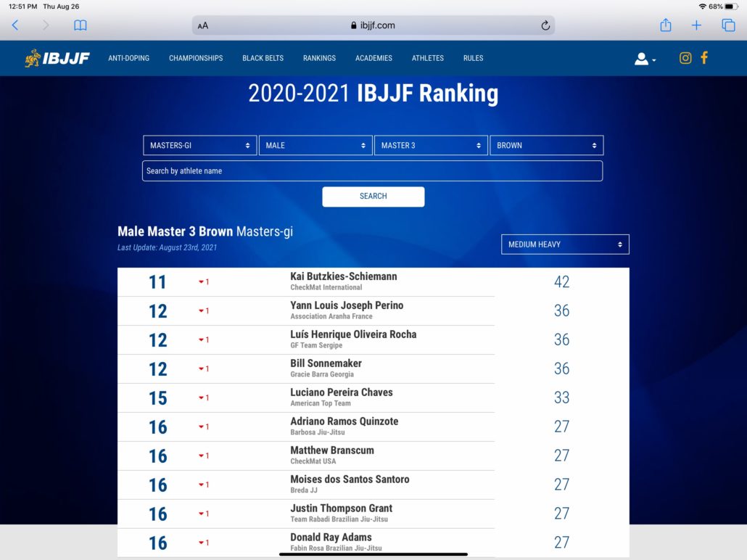747x560 pixels.
Task: Select athlete Luciano Pereira Chaves
Action: [x=342, y=392]
